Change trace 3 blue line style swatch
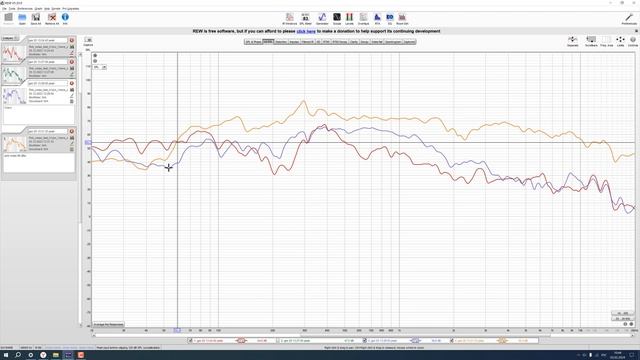The height and width of the screenshot is (360, 640). [416, 340]
